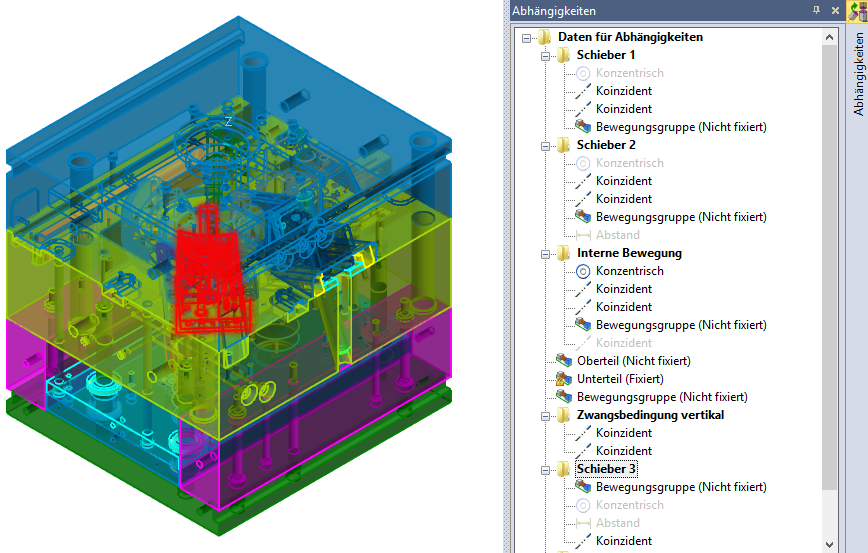Select the greyed Abstand entry under Schieber 2

click(x=617, y=235)
